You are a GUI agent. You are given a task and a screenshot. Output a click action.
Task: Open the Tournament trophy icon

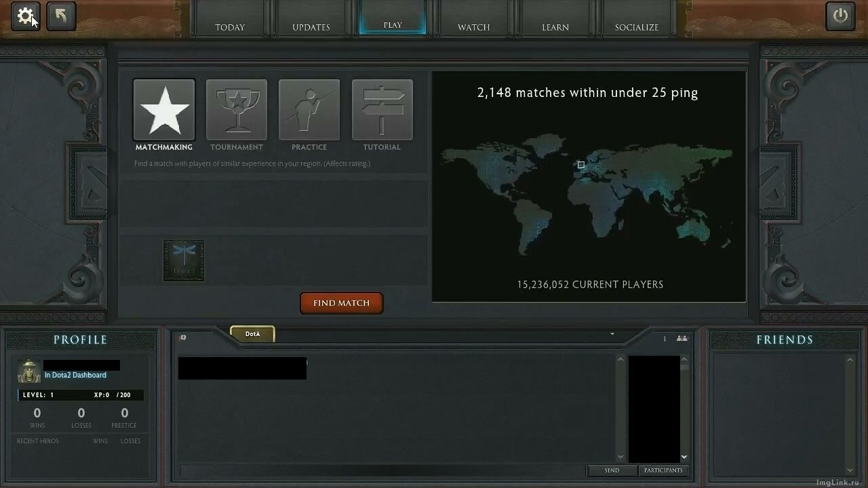(236, 108)
